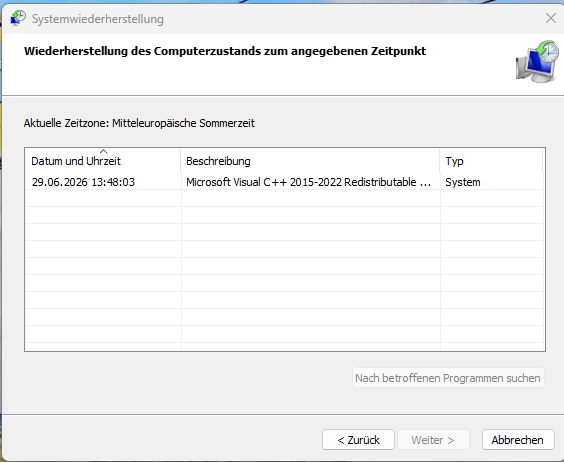Sort by Datum und Uhrzeit column

tap(103, 161)
